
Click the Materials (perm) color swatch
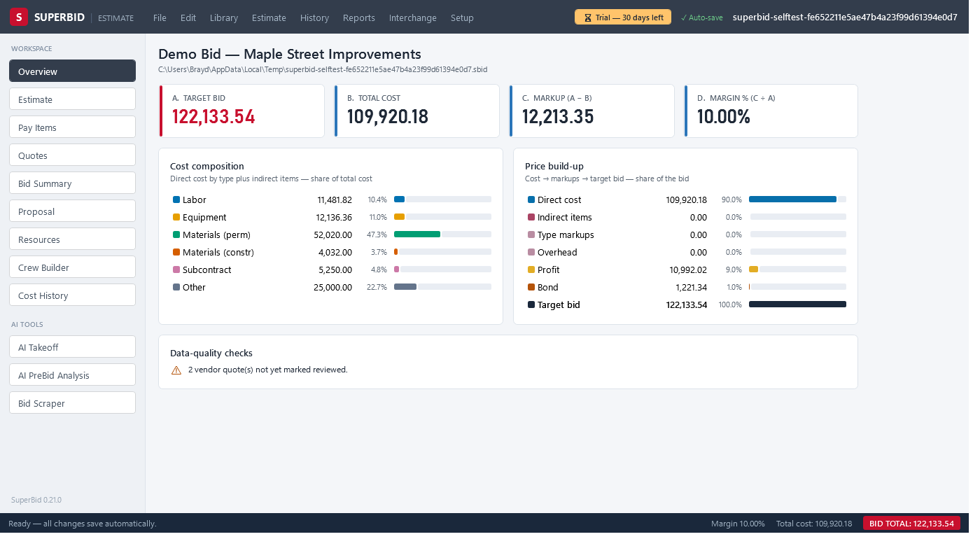[x=176, y=234]
